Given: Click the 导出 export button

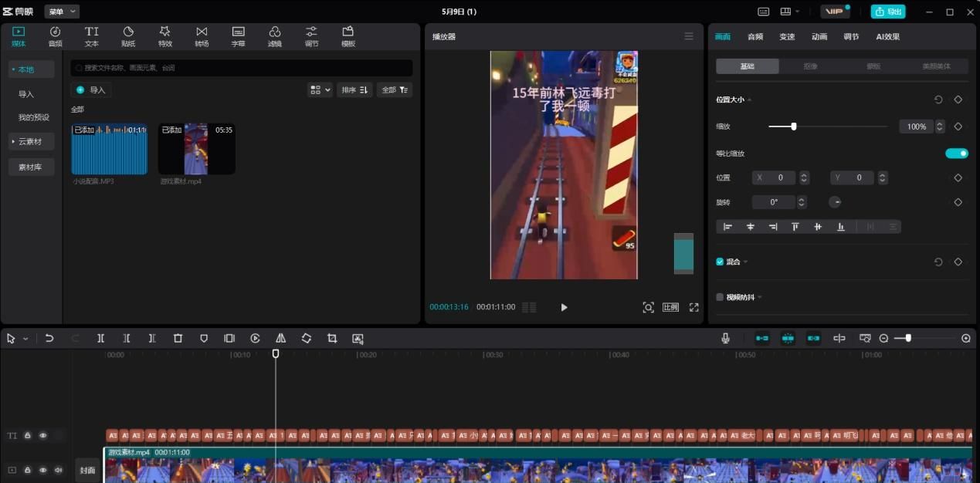Looking at the screenshot, I should [x=888, y=12].
